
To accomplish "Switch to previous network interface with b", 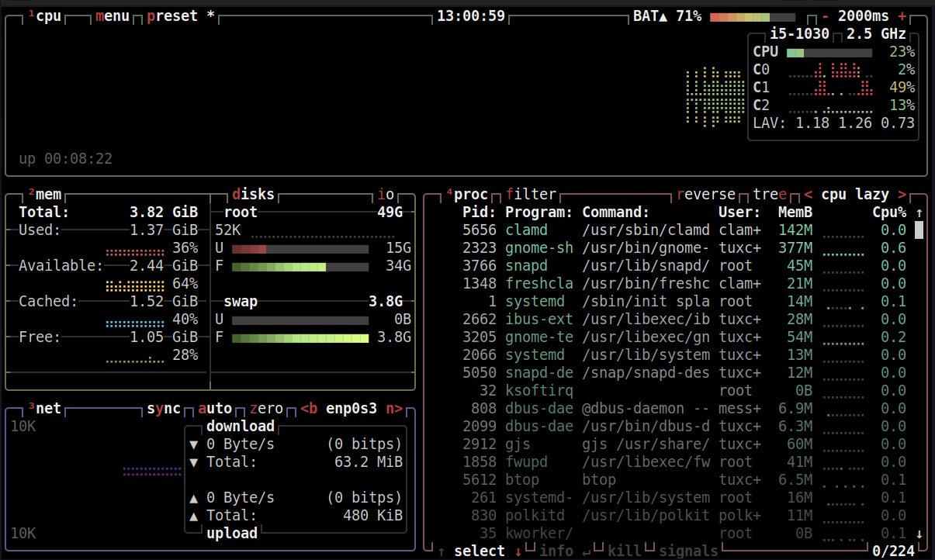I will click(309, 409).
